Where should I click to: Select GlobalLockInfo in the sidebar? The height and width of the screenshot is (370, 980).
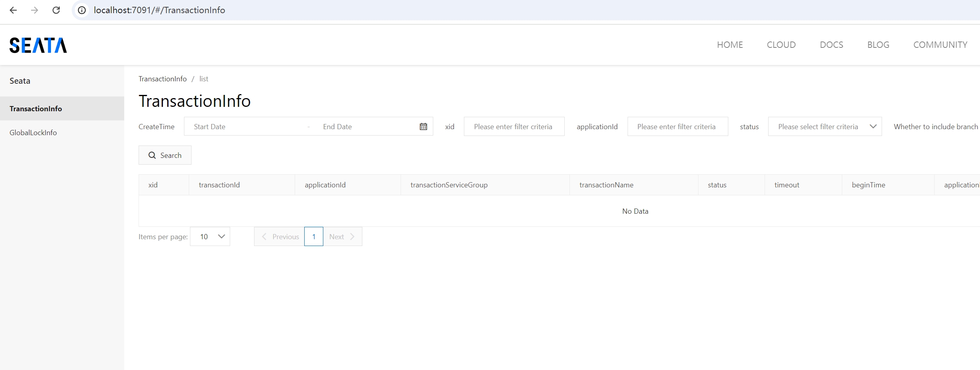pyautogui.click(x=33, y=132)
